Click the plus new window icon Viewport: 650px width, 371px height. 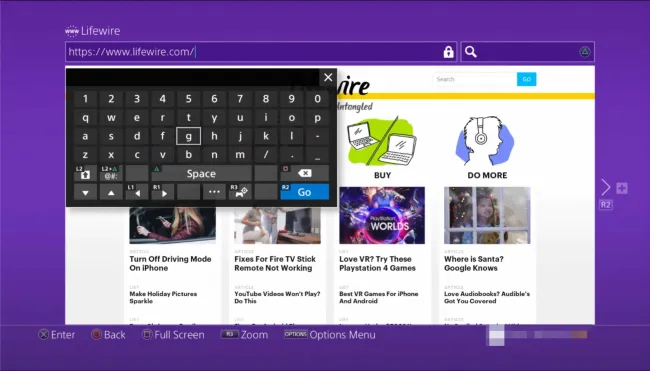click(x=622, y=188)
